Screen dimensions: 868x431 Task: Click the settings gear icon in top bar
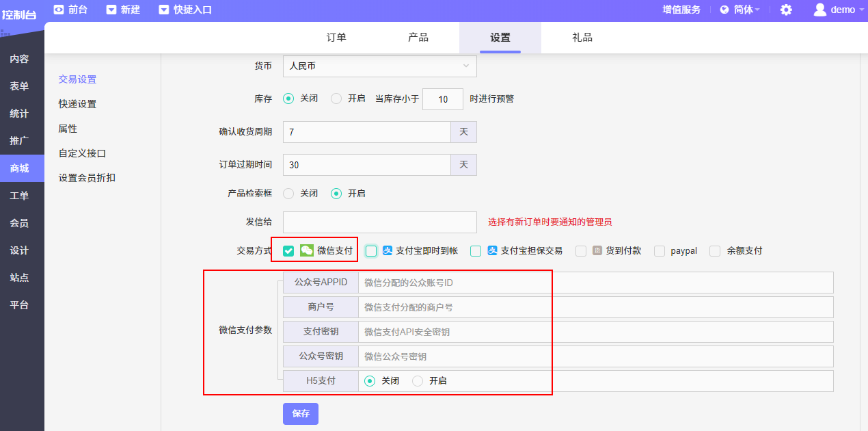786,10
